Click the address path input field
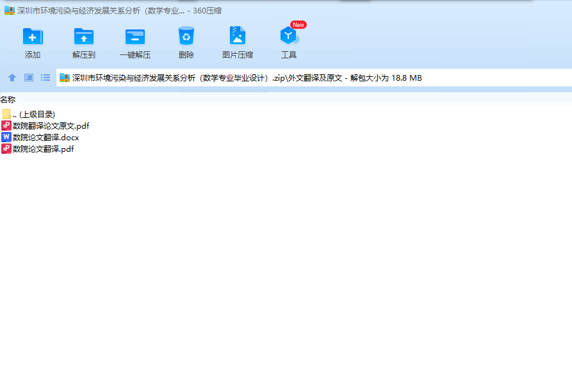572x392 pixels. tap(314, 78)
